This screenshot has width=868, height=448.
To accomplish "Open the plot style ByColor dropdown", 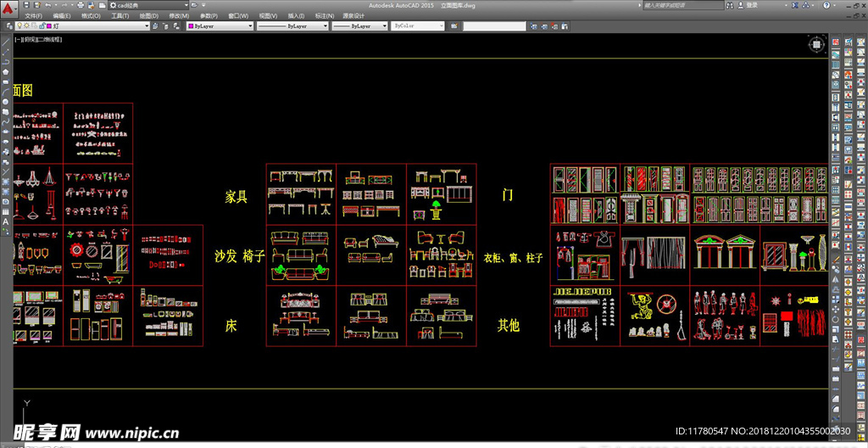I will 418,26.
